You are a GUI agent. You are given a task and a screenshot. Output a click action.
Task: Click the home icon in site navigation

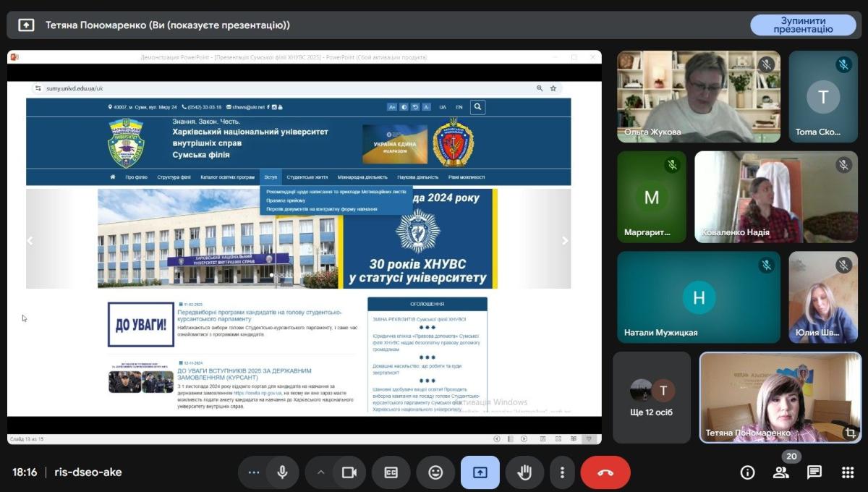point(112,177)
